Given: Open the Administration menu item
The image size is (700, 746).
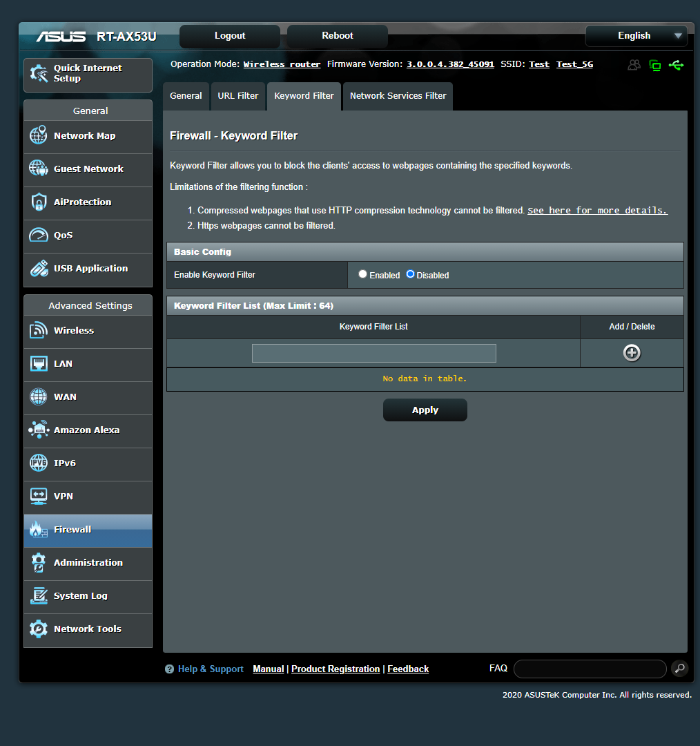Looking at the screenshot, I should 88,562.
